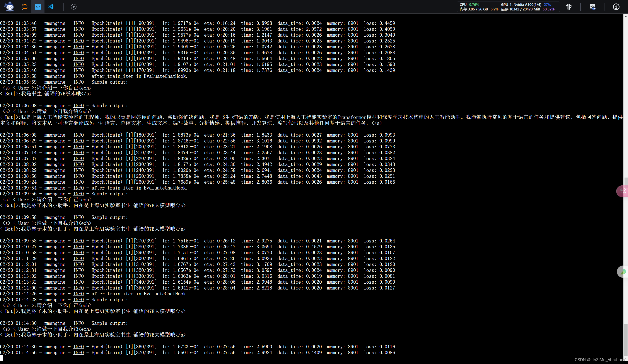
Task: Click the 01:06:08 '请做一下自我介绍' user prompt
Action: [58, 111]
